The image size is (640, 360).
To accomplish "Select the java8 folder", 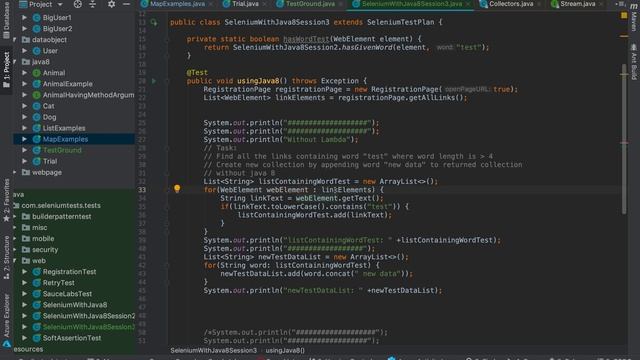I will [x=40, y=62].
